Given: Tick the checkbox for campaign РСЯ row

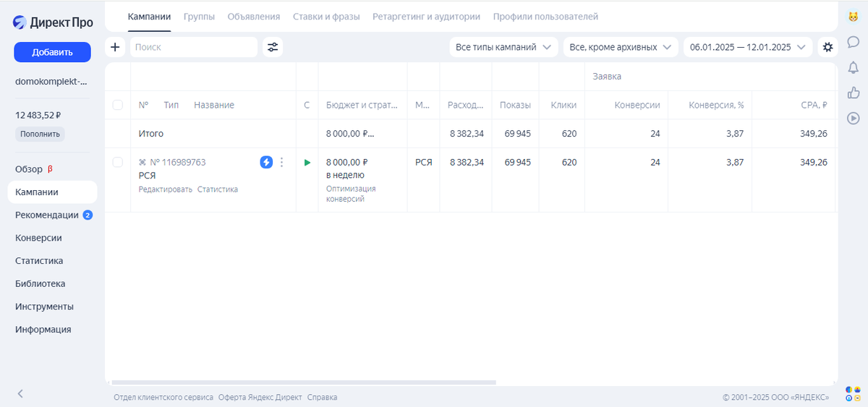Looking at the screenshot, I should 118,163.
